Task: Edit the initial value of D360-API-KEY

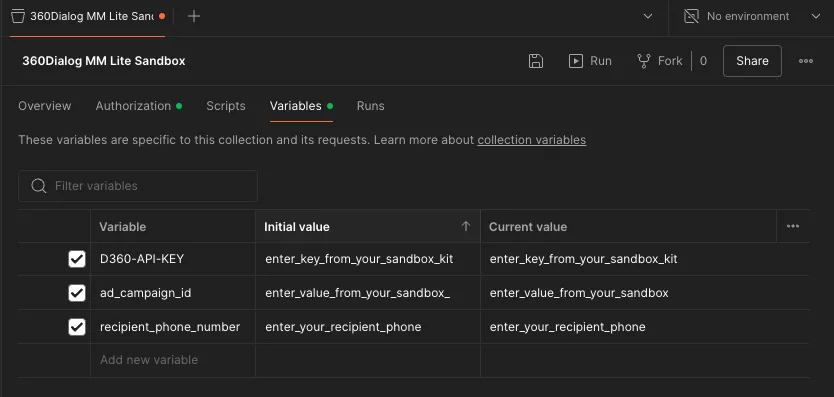Action: tap(368, 259)
